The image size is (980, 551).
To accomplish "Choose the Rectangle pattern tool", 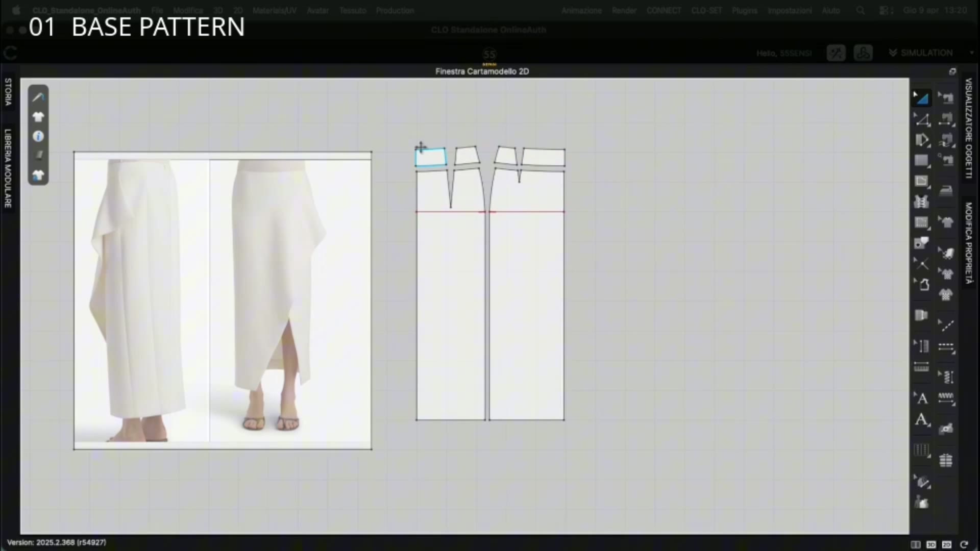I will point(922,161).
